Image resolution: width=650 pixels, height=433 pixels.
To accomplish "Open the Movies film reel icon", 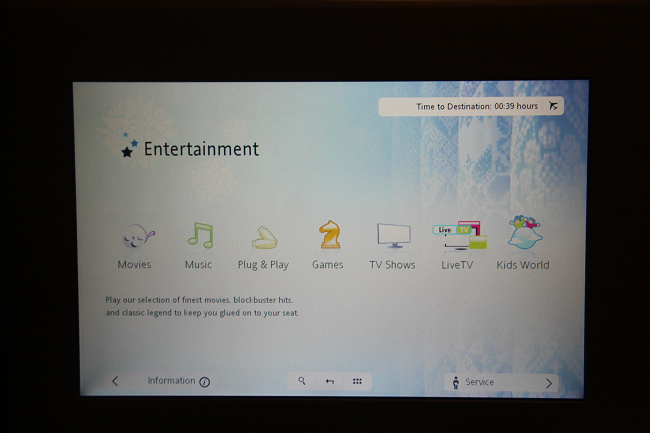I will 138,237.
